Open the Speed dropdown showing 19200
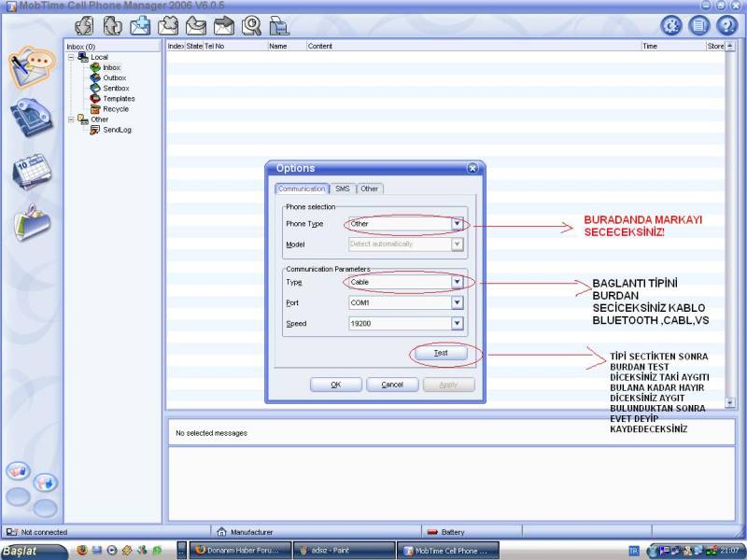Viewport: 747px width, 560px height. click(457, 324)
